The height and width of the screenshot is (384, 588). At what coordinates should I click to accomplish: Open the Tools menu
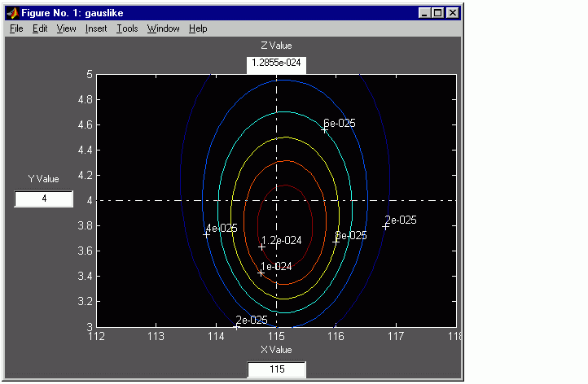(x=127, y=28)
